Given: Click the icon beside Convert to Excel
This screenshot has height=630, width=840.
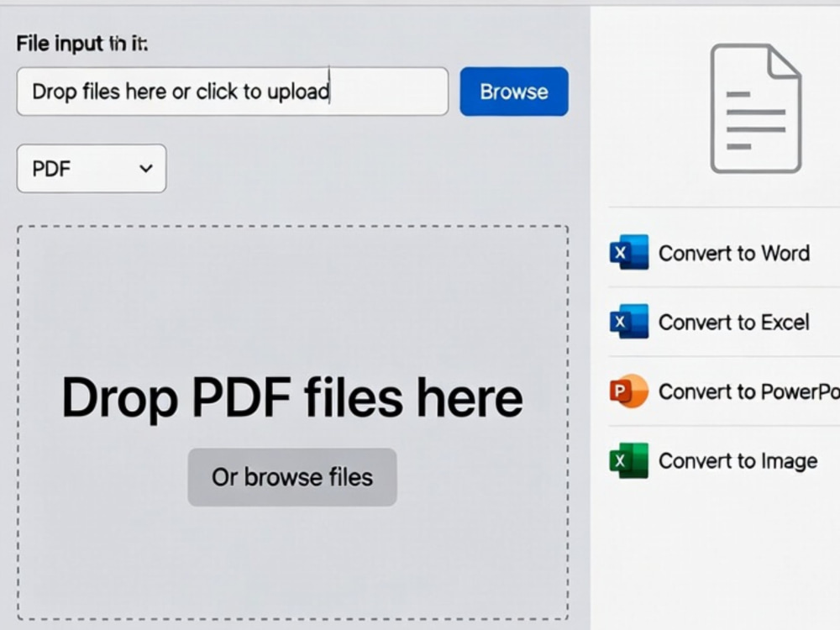Looking at the screenshot, I should pos(629,322).
